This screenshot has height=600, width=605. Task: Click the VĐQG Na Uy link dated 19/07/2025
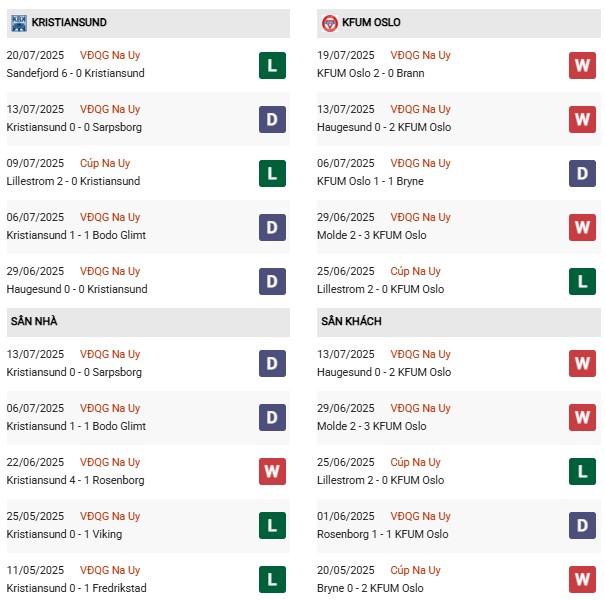tap(421, 55)
